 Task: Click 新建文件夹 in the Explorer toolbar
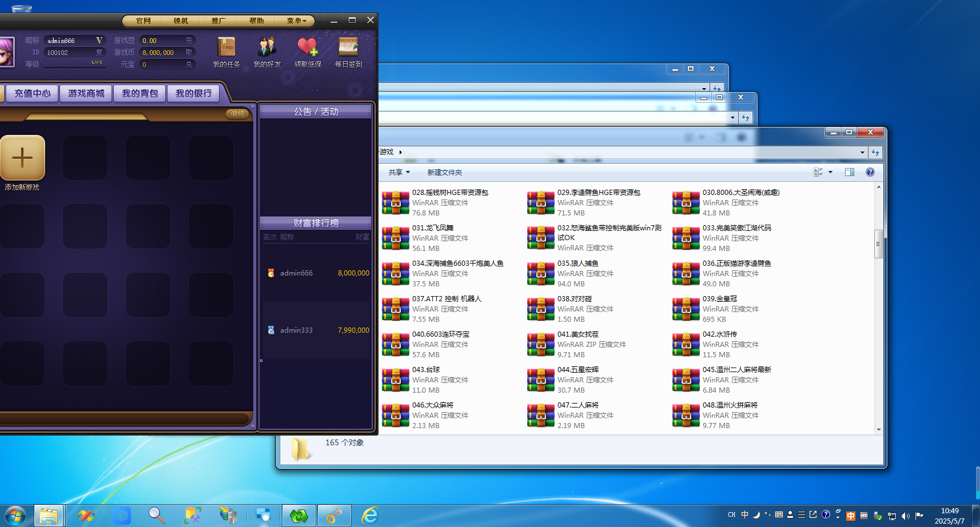click(444, 172)
